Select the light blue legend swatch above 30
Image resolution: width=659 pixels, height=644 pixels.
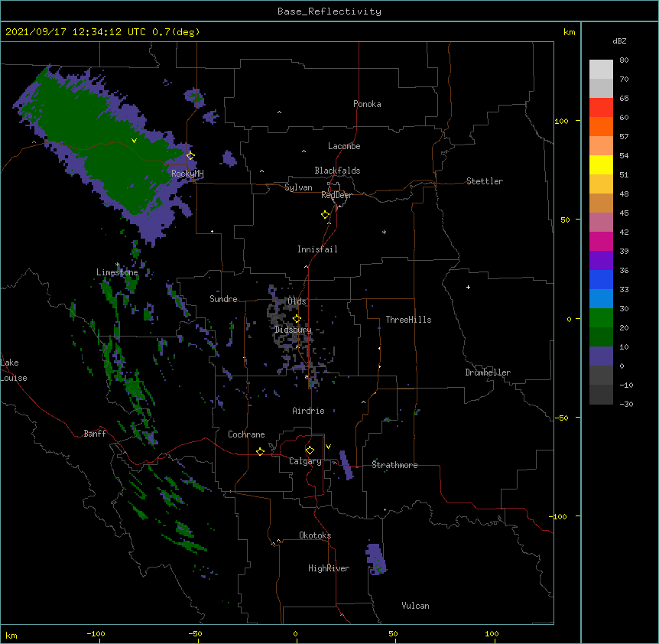(x=601, y=299)
